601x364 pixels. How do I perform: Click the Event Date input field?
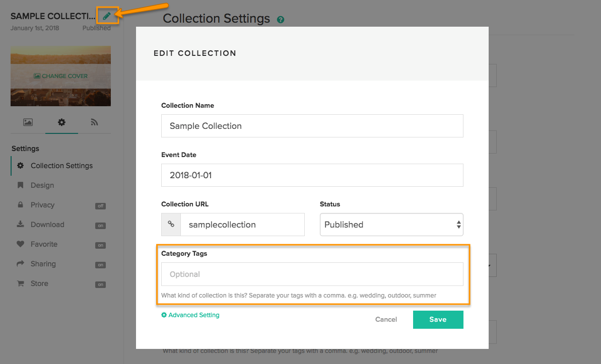pos(312,175)
